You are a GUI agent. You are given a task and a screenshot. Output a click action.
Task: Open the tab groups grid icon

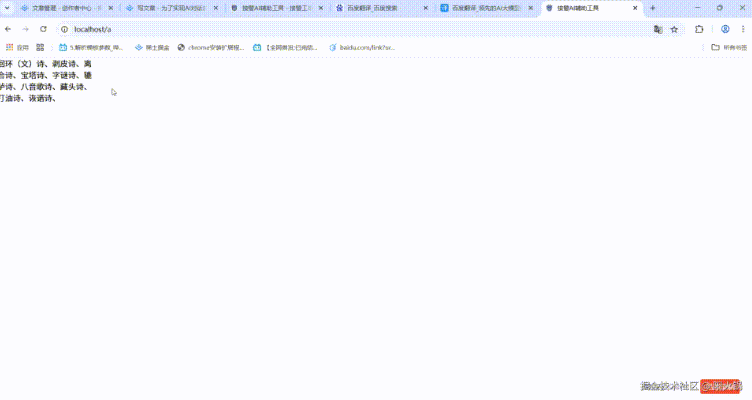[40, 47]
